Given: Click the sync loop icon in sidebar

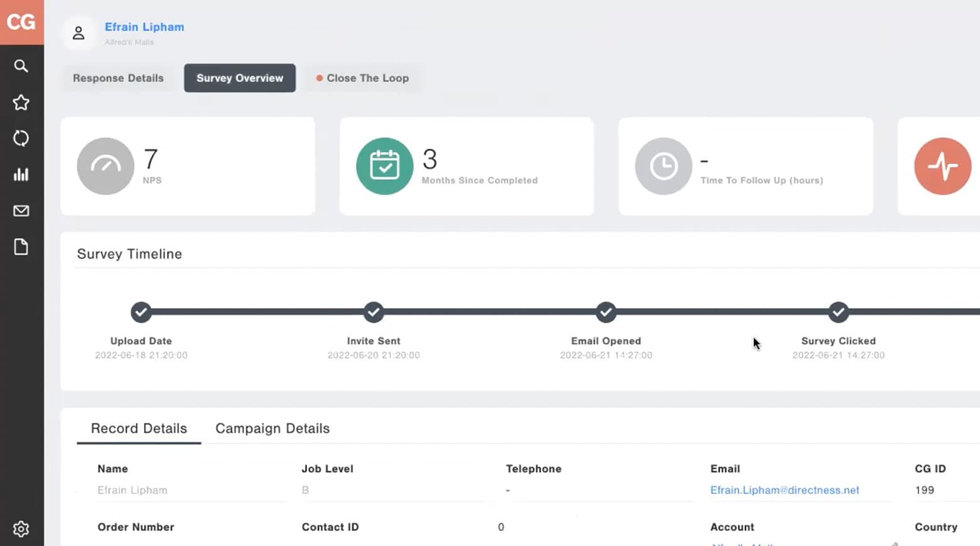Looking at the screenshot, I should pyautogui.click(x=21, y=138).
